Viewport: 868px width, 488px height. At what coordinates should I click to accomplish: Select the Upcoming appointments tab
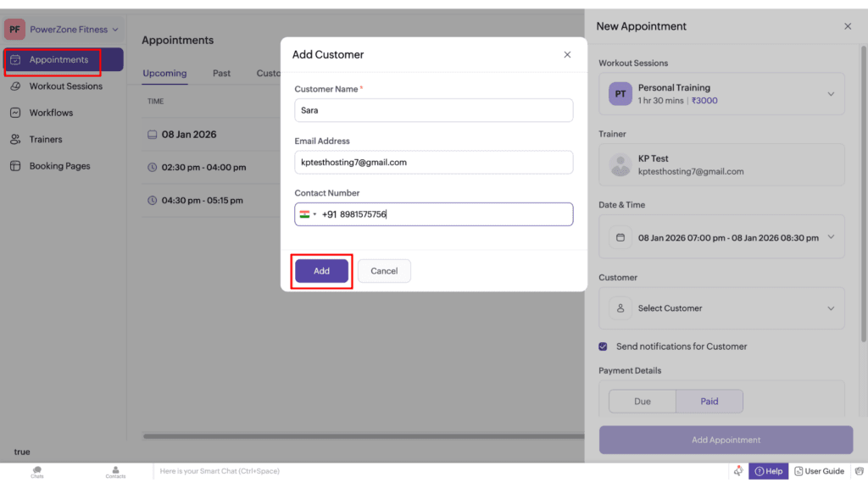tap(164, 73)
